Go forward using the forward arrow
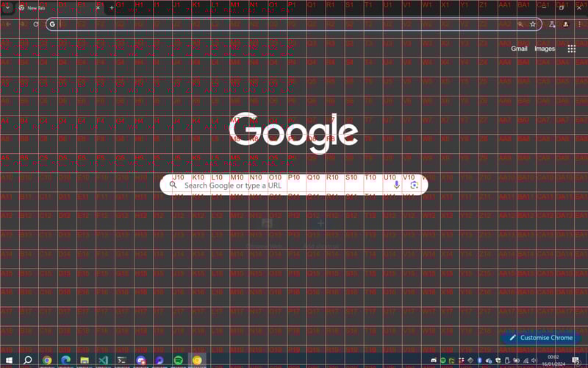Viewport: 588px width, 368px height. click(x=22, y=24)
